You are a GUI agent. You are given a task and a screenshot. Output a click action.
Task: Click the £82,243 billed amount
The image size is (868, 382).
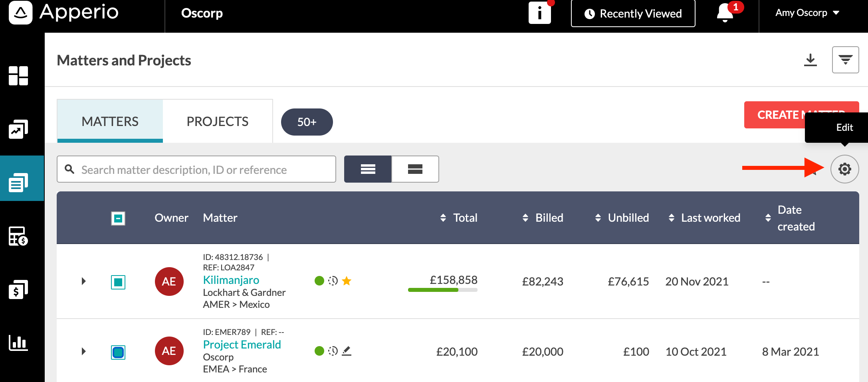click(543, 282)
